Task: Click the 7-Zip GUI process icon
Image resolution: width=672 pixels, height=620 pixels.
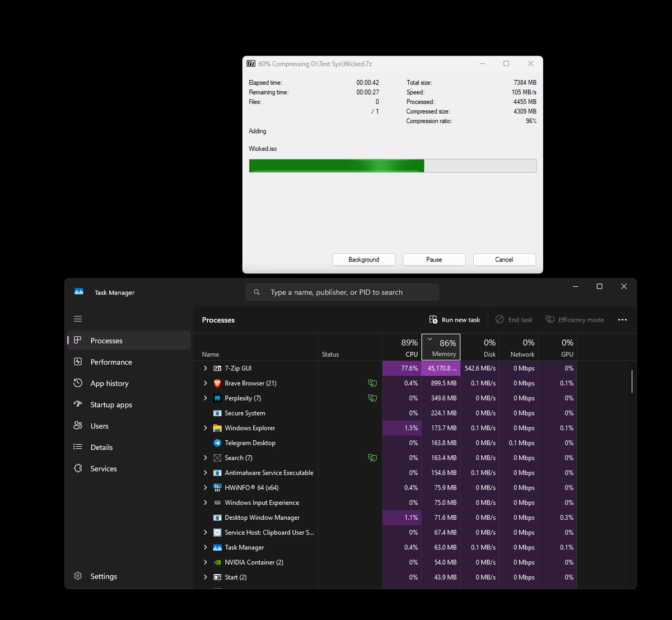Action: click(217, 369)
